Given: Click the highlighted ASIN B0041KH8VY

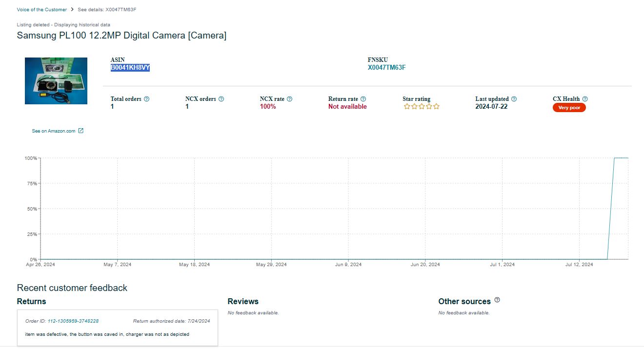Looking at the screenshot, I should tap(130, 68).
